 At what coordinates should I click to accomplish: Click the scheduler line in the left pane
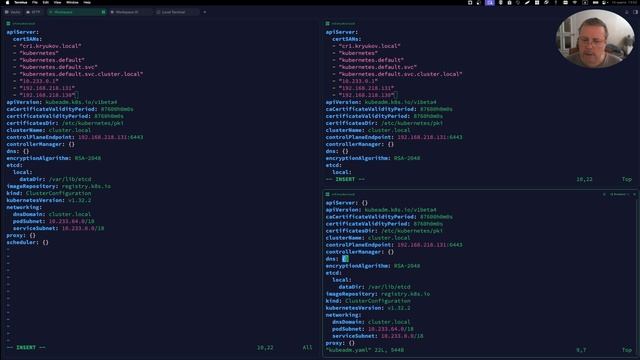pyautogui.click(x=27, y=242)
